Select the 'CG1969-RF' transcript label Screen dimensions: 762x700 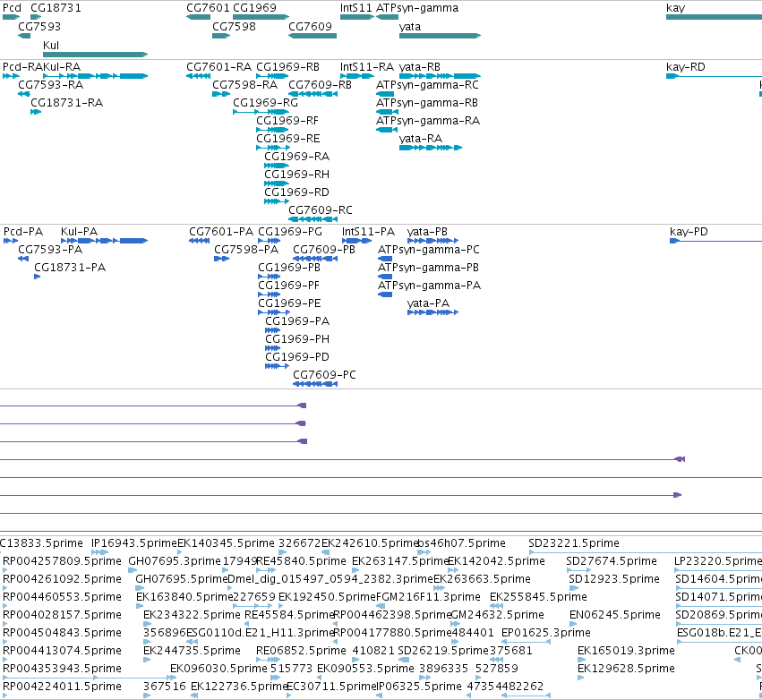(x=287, y=121)
